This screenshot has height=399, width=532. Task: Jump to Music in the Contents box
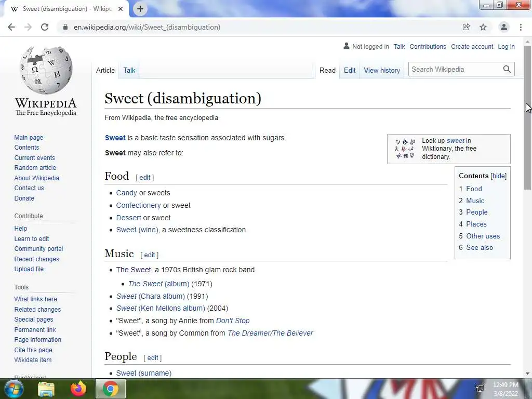tap(475, 201)
